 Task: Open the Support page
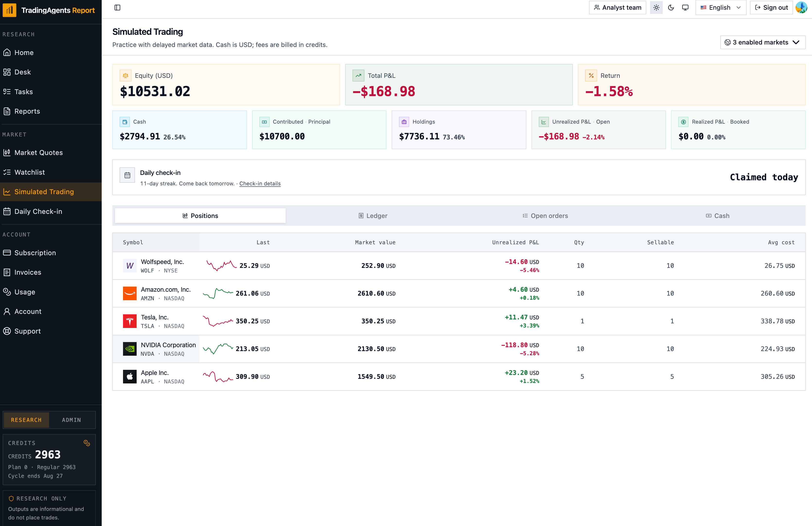pyautogui.click(x=51, y=331)
